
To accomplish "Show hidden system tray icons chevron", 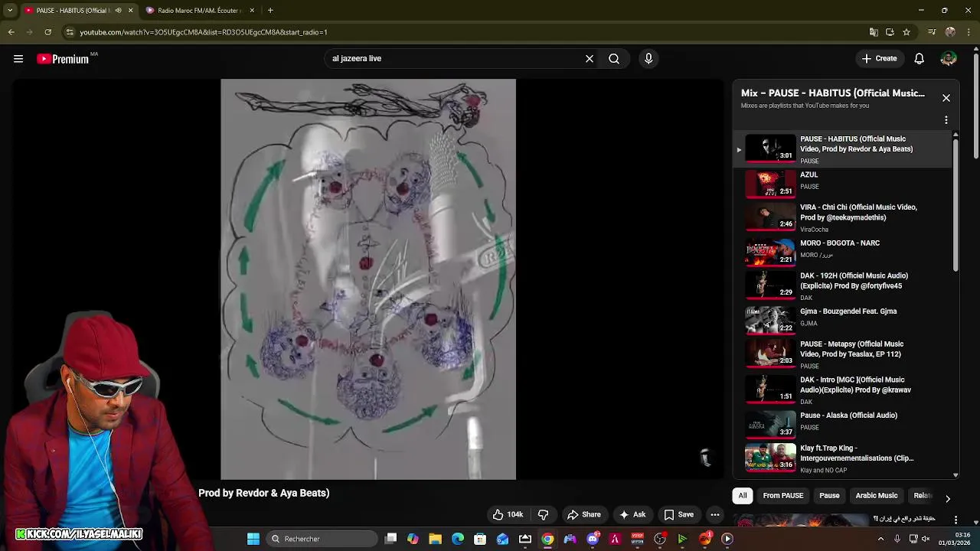I will coord(880,539).
